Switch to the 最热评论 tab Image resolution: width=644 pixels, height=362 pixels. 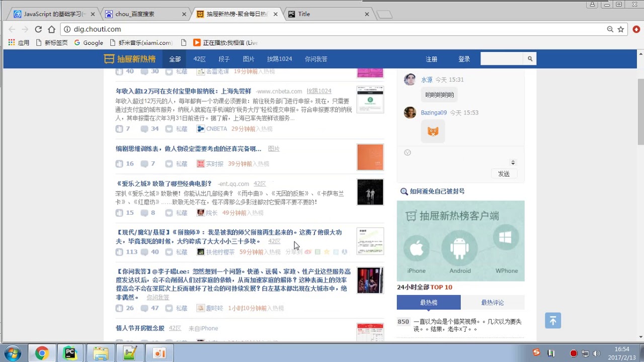tap(493, 302)
